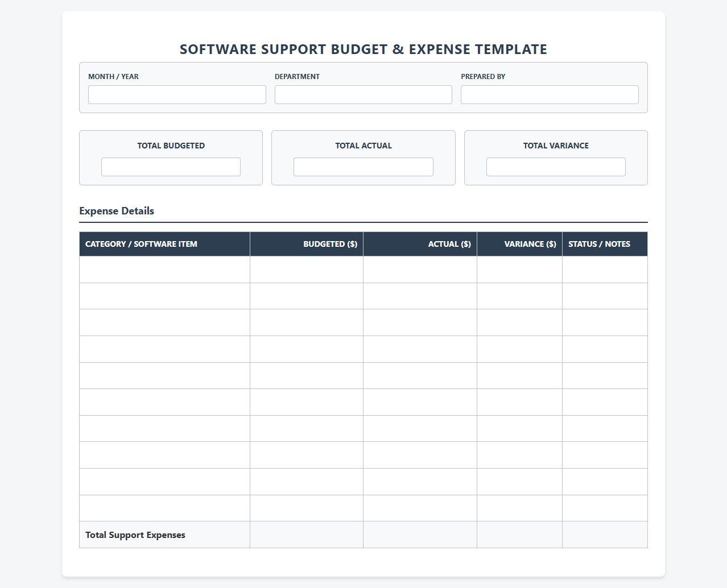Select the Budgeted ($) column header
Viewport: 727px width, 588px height.
pyautogui.click(x=307, y=244)
